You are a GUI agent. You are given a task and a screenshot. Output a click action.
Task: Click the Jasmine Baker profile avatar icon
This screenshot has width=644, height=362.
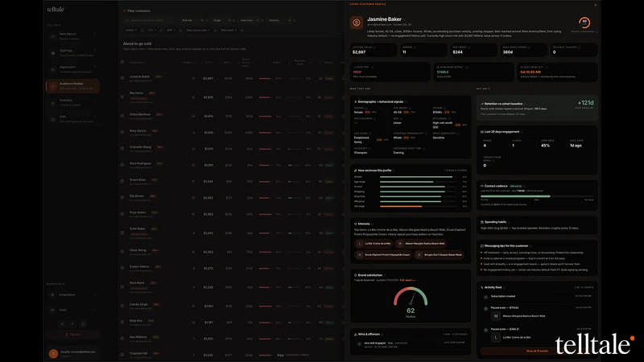click(x=357, y=23)
